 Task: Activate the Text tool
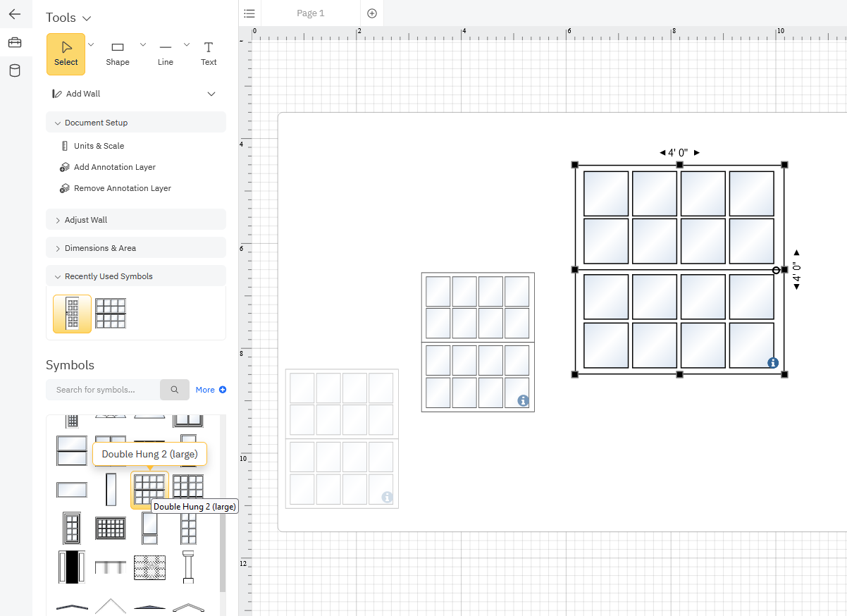[x=209, y=54]
